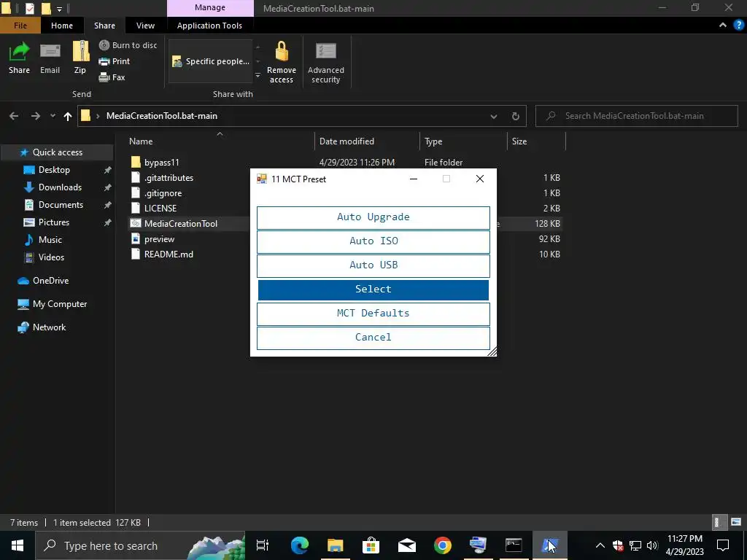Sort by Type column header
Screen dimensions: 747x560
tap(433, 141)
